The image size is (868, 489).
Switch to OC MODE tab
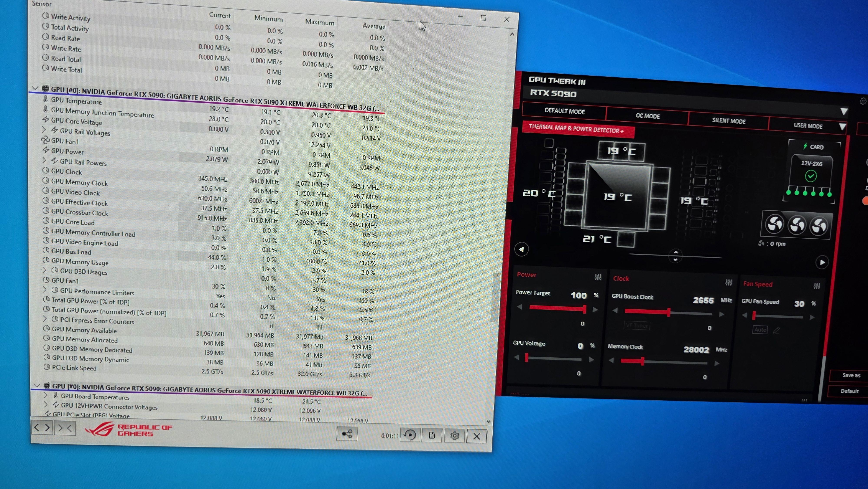[x=647, y=116]
